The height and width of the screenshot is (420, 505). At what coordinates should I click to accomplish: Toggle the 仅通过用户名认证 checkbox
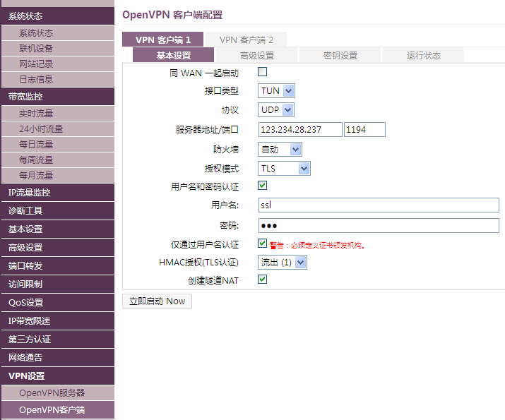coord(262,244)
